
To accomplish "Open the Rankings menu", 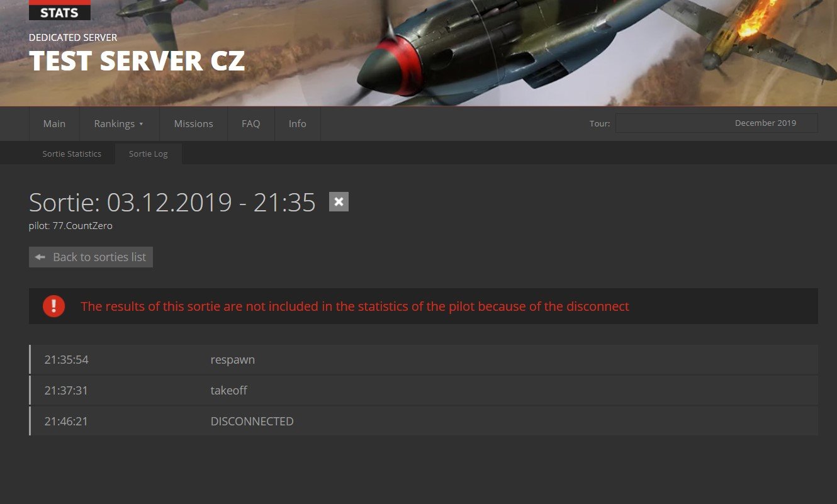I will pos(120,123).
